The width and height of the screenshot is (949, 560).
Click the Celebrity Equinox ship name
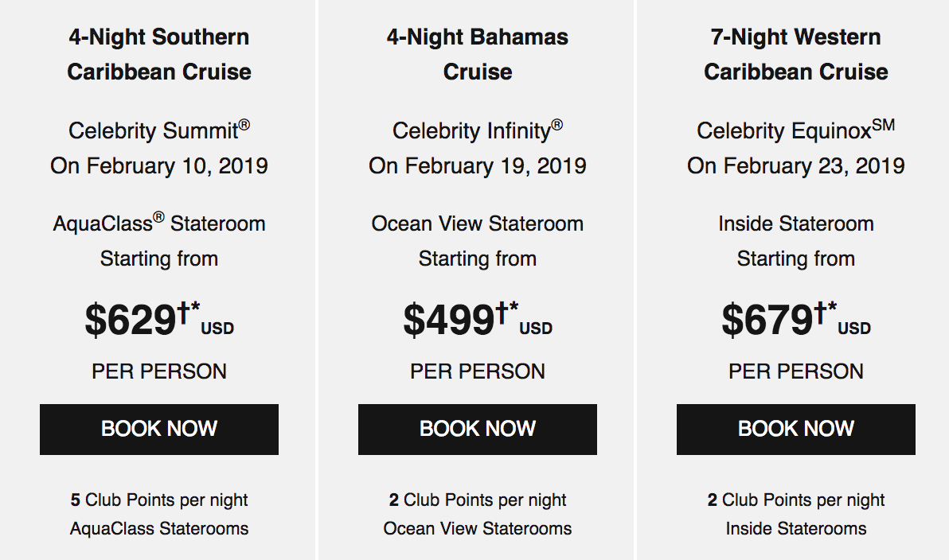click(x=796, y=130)
